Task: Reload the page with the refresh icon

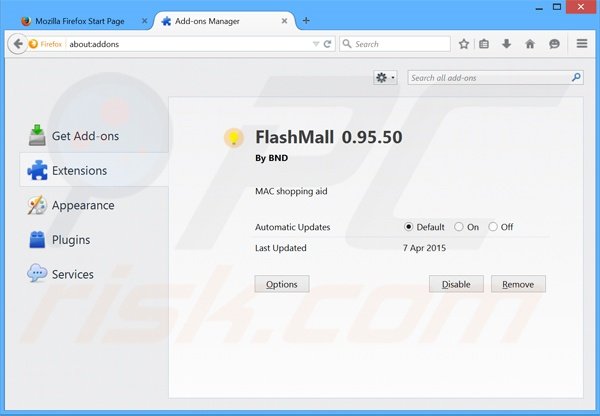Action: tap(327, 44)
